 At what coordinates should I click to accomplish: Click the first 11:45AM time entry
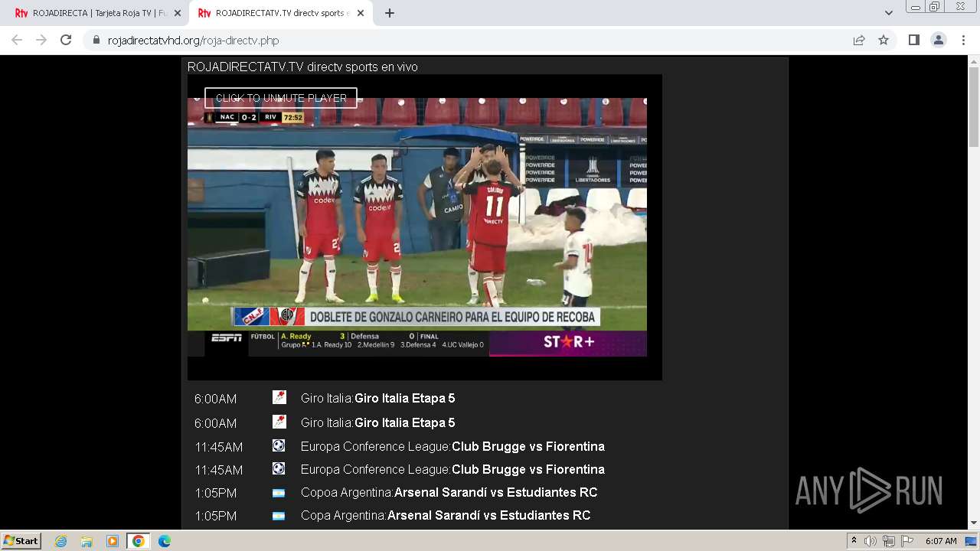(219, 447)
